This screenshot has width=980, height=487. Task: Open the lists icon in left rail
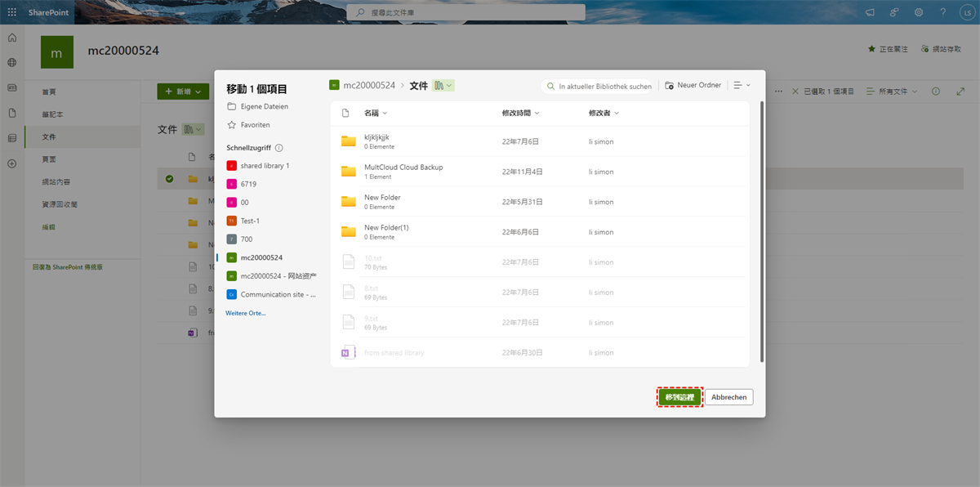coord(11,138)
